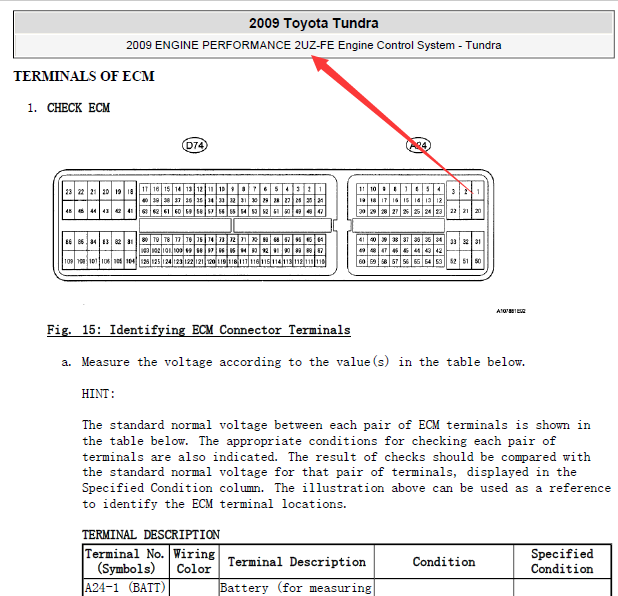
Task: Click the '2009 Toyota Tundra' title
Action: pyautogui.click(x=313, y=23)
